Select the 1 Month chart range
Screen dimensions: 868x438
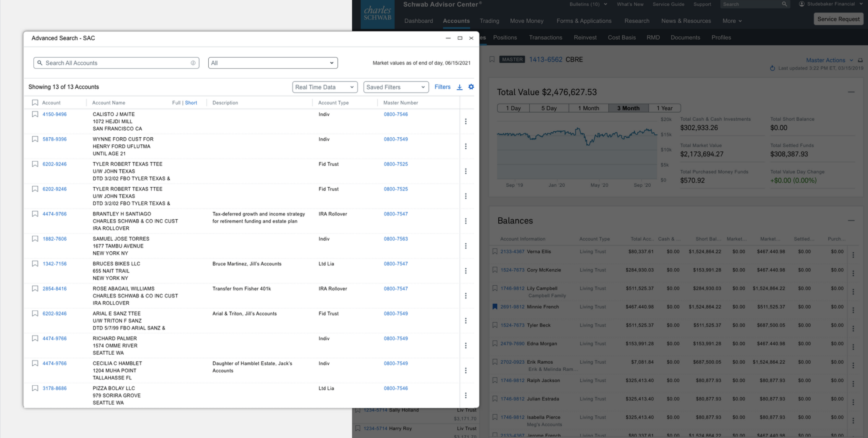coord(588,108)
